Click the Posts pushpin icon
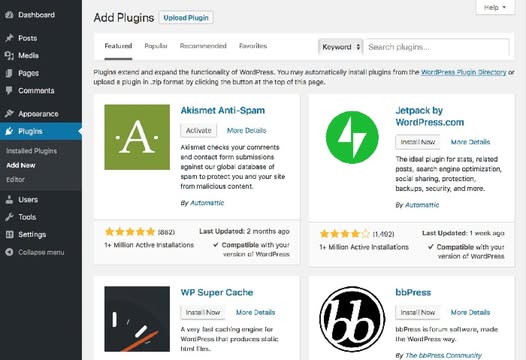The image size is (526, 360). tap(9, 38)
